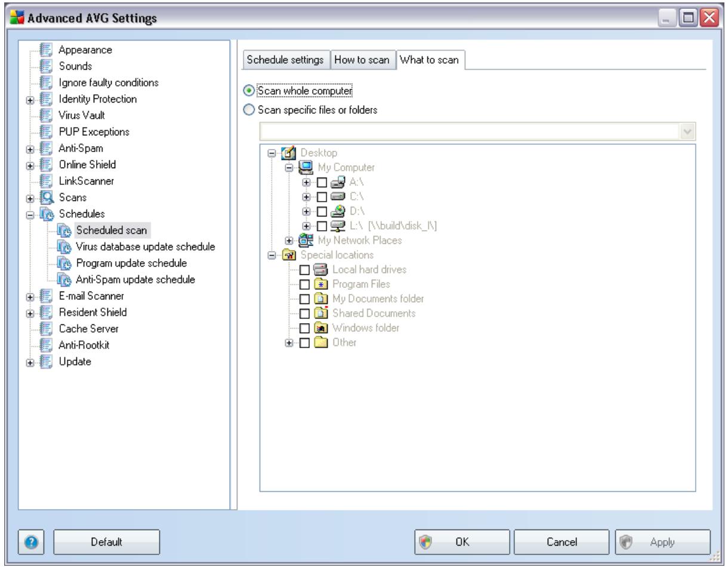Click the Anti-Spam update schedule icon

click(x=64, y=278)
